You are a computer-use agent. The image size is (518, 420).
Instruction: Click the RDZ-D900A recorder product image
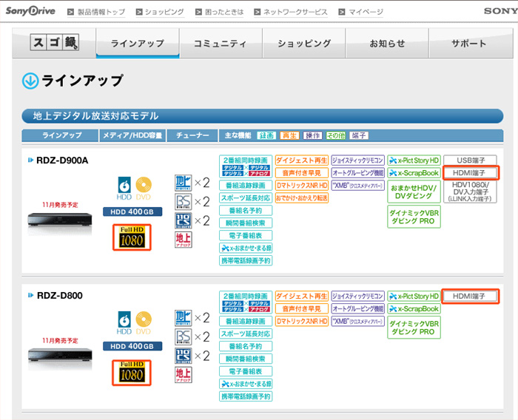(x=58, y=220)
